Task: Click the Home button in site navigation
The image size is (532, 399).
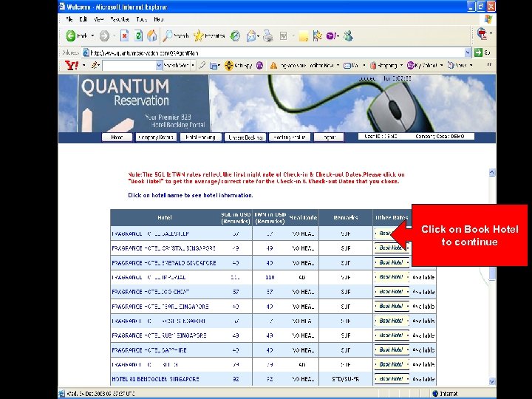Action: [117, 137]
